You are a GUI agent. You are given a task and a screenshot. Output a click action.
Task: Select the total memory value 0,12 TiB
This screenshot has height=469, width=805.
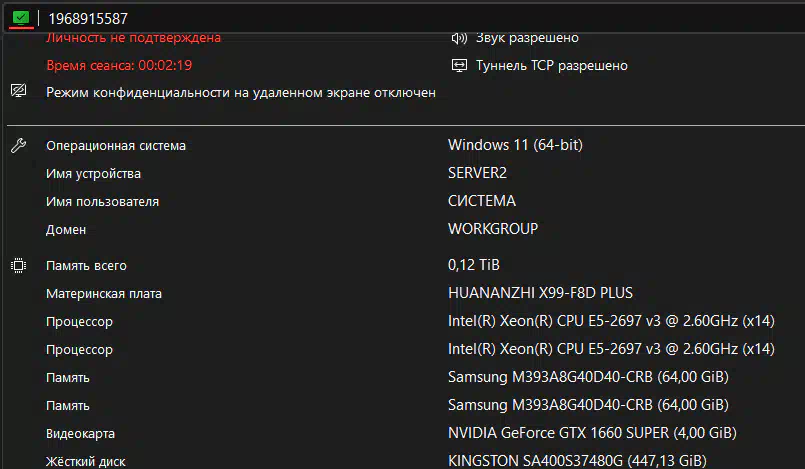pyautogui.click(x=474, y=265)
